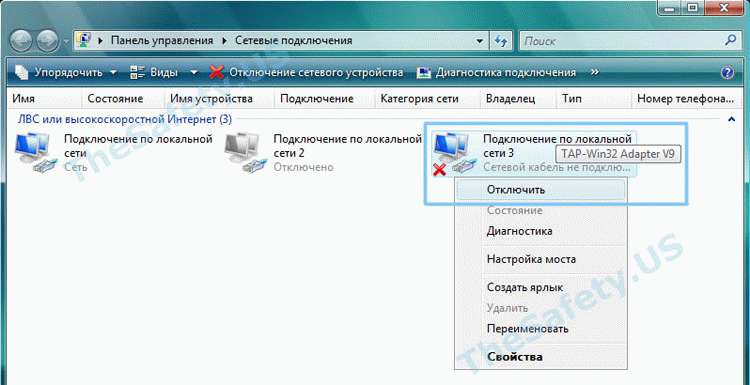Click the Back navigation arrow button
The width and height of the screenshot is (750, 385).
[22, 41]
